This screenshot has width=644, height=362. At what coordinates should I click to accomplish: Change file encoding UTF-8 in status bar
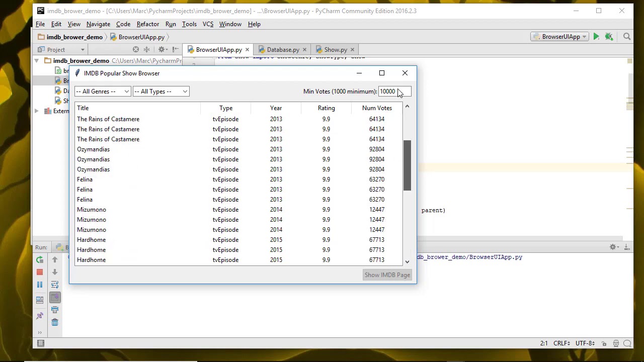point(585,343)
